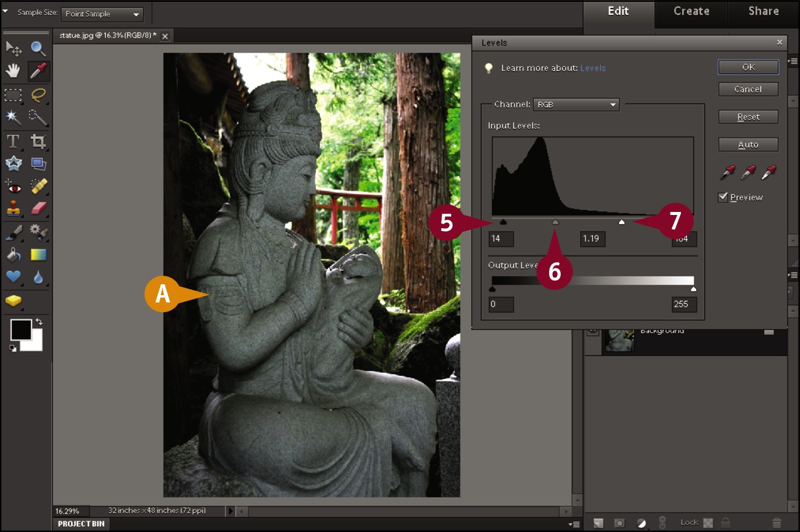Select the Zoom magnifier tool
This screenshot has height=532, width=800.
point(39,49)
